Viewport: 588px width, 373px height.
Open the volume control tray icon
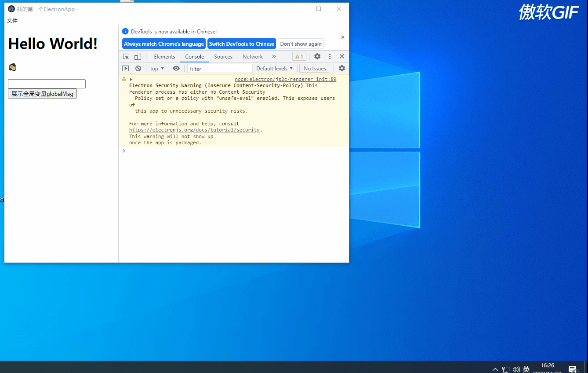tap(516, 369)
